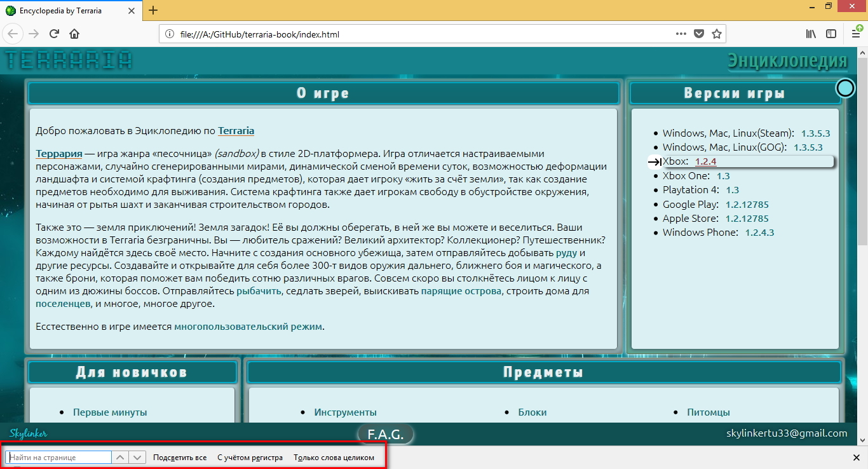Open page actions three-dot menu
The width and height of the screenshot is (868, 469).
pyautogui.click(x=681, y=34)
